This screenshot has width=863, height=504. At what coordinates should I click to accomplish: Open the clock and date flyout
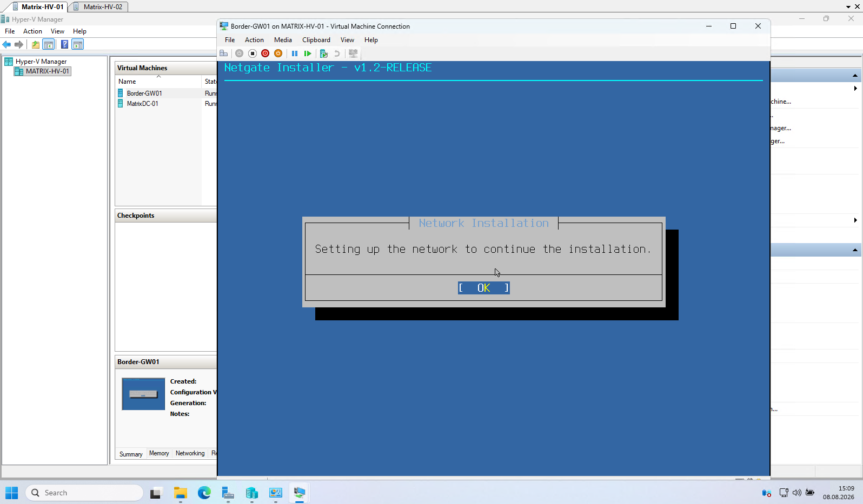[x=839, y=493]
